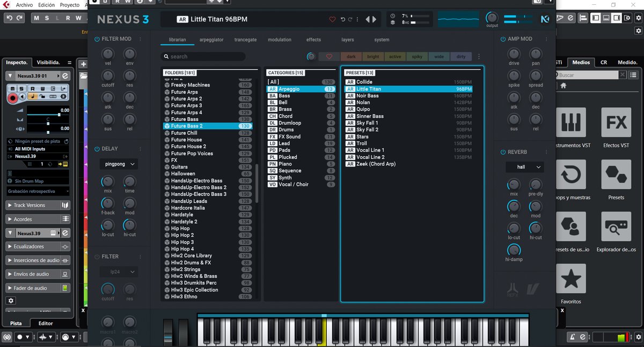The image size is (644, 347).
Task: Switch to the effects tab
Action: tap(313, 40)
